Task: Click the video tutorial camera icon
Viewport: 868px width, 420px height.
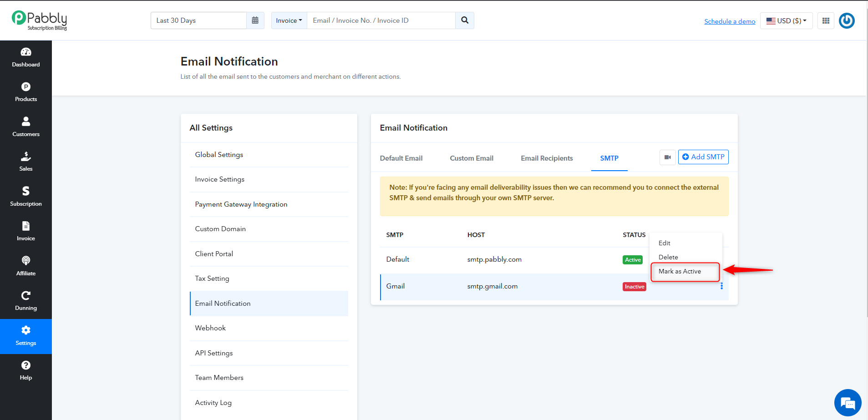Action: coord(667,157)
